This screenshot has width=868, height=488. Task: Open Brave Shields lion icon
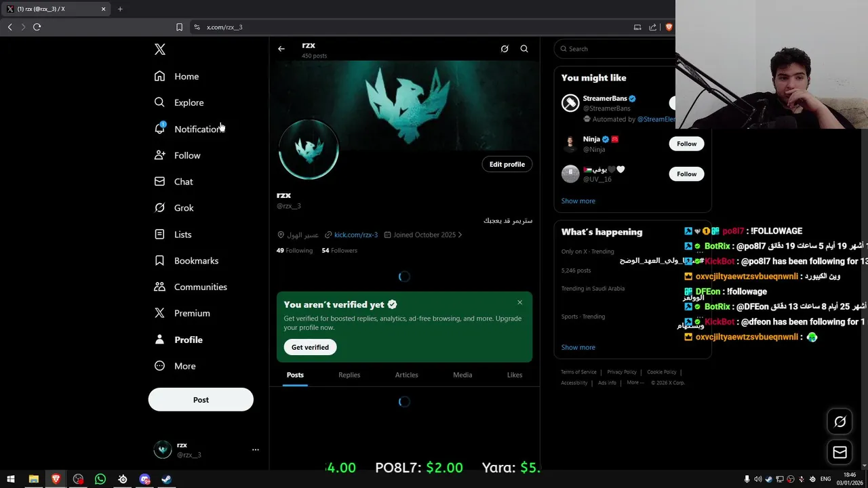(669, 27)
